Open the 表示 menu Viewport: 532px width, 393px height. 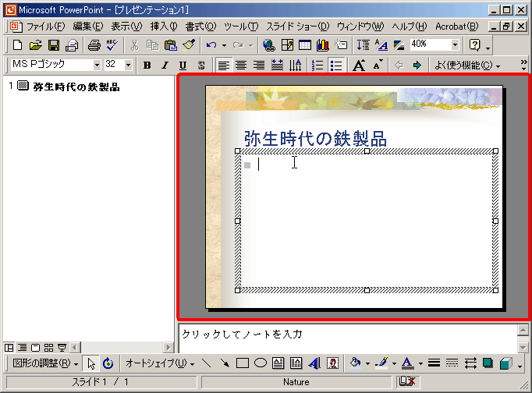(126, 27)
